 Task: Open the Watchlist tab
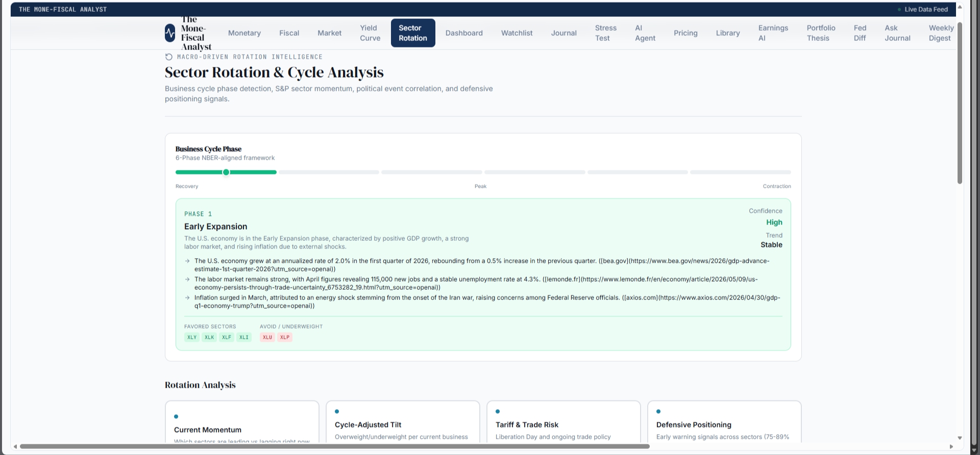[x=517, y=33]
